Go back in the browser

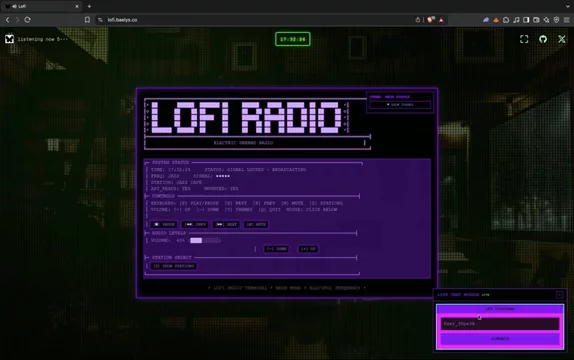[x=7, y=20]
